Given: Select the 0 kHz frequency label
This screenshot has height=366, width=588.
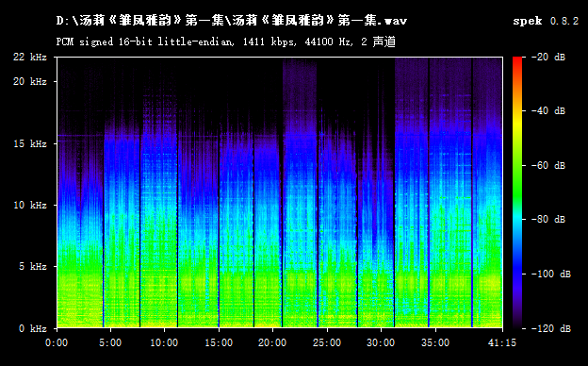Looking at the screenshot, I should click(x=33, y=328).
